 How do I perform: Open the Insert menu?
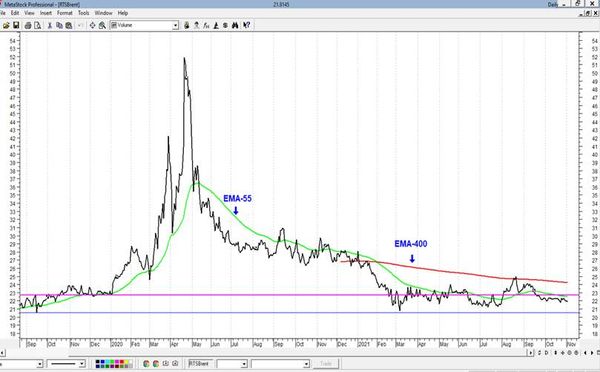click(46, 13)
